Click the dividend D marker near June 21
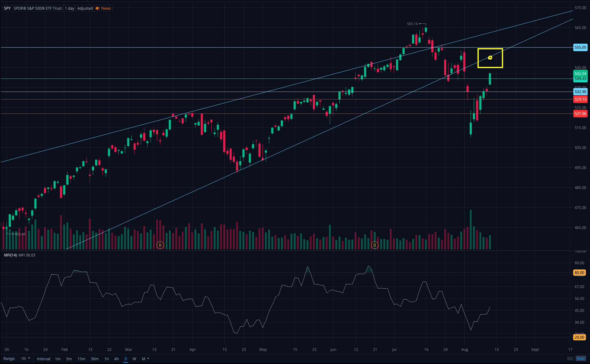The width and height of the screenshot is (590, 364). (x=374, y=245)
